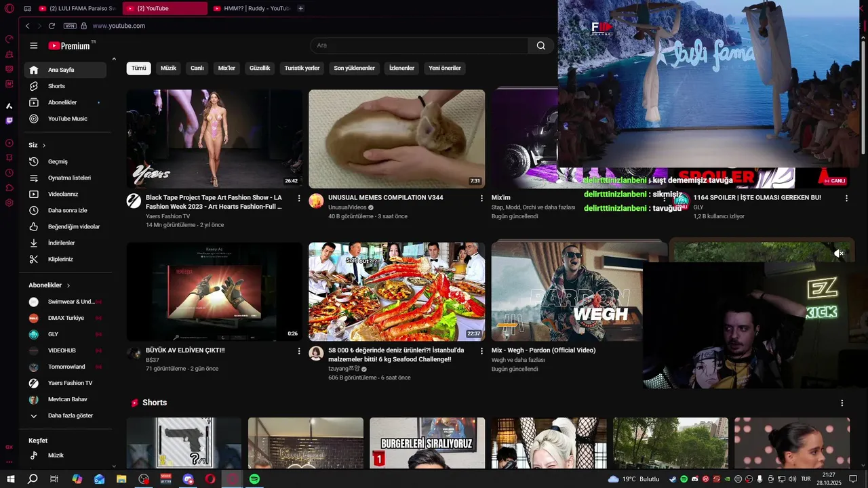This screenshot has width=868, height=488.
Task: Click the YouTube Premium logo
Action: pyautogui.click(x=69, y=45)
